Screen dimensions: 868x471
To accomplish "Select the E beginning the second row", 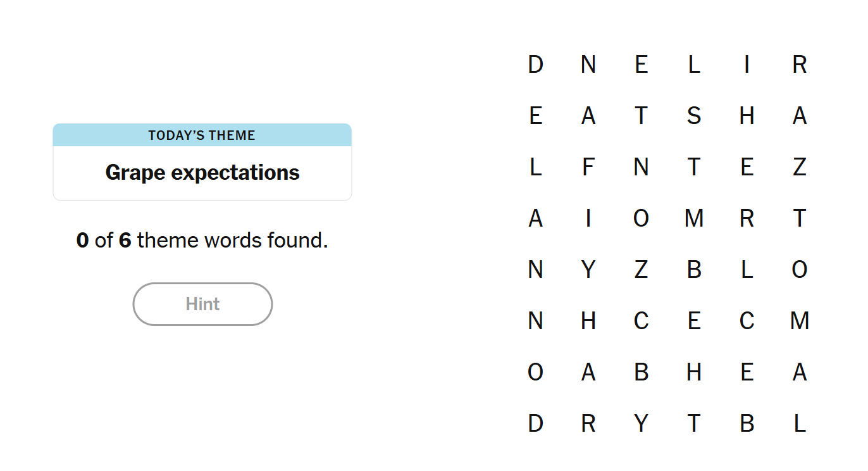I will tap(535, 115).
